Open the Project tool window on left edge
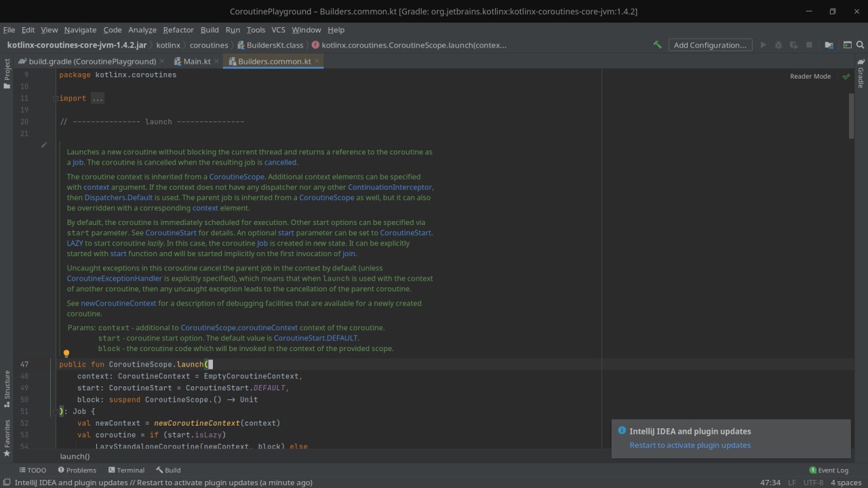This screenshot has height=488, width=868. pyautogui.click(x=7, y=74)
